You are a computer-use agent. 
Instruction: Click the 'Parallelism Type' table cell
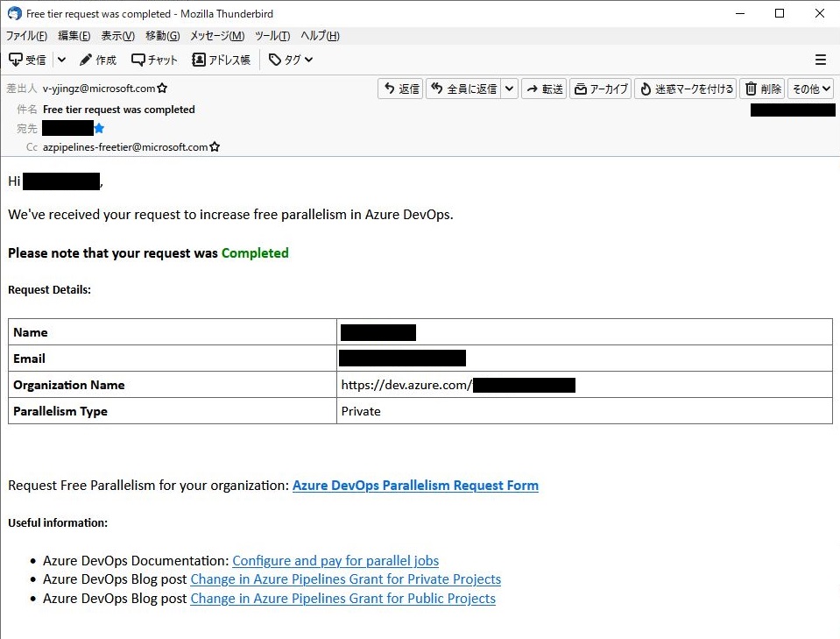click(x=173, y=411)
